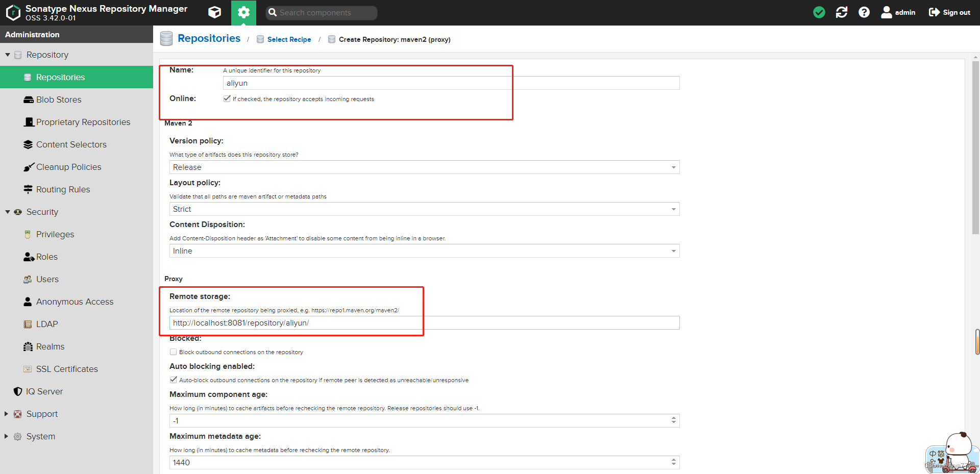Screen dimensions: 980x474
Task: Open Routing Rules menu item
Action: point(77,189)
